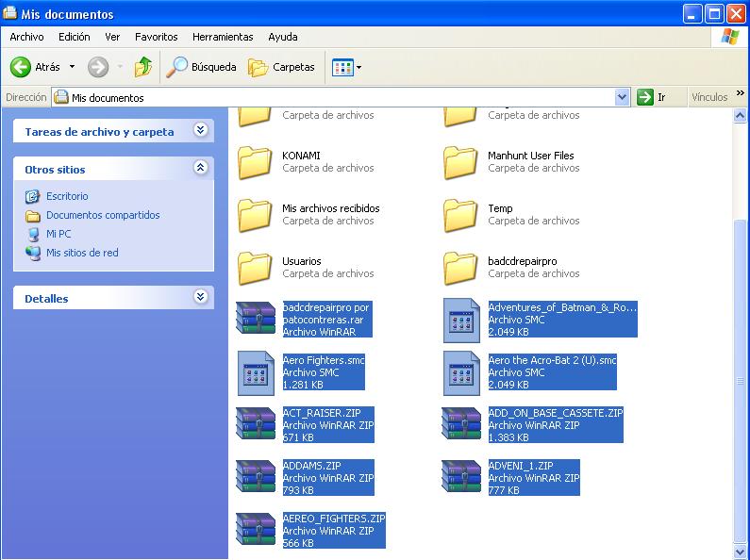750x560 pixels.
Task: Click the disabled forward arrow button
Action: click(x=98, y=67)
